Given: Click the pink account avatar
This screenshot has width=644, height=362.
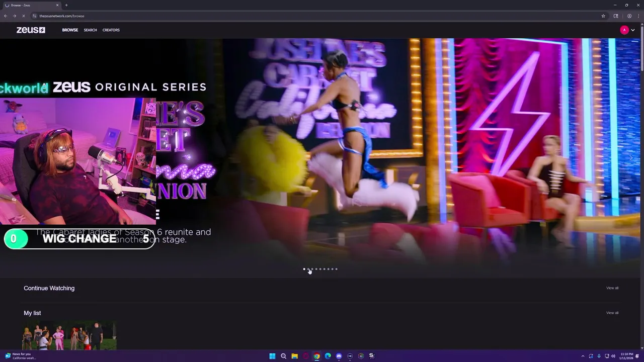Looking at the screenshot, I should (624, 30).
